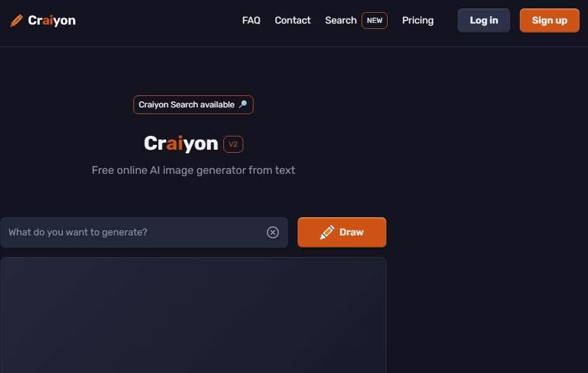
Task: Click the large Craiyon heading title
Action: (181, 144)
